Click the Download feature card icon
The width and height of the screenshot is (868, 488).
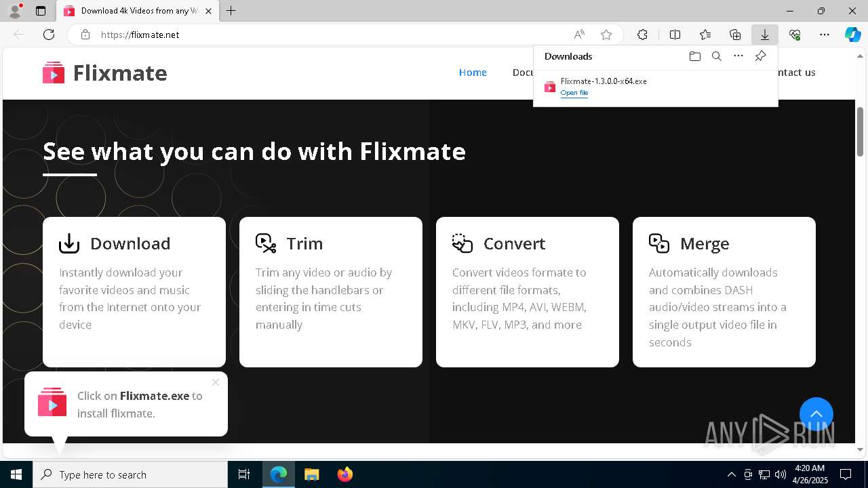pyautogui.click(x=69, y=243)
